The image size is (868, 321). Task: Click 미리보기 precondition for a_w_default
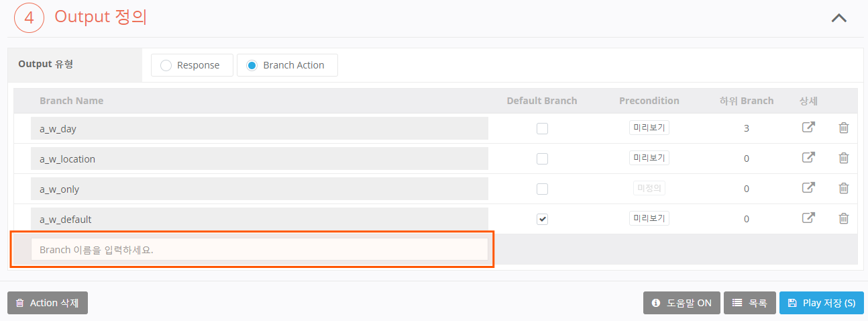pos(649,218)
